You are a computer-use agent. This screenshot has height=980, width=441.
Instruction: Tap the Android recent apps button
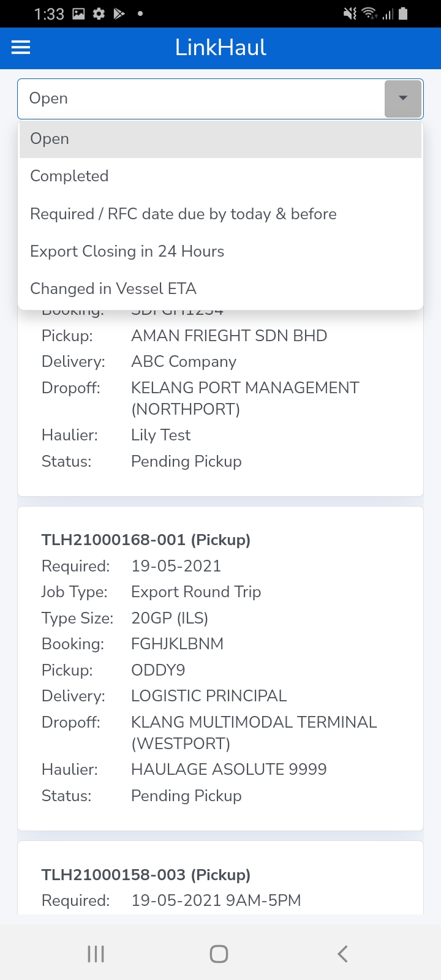point(96,954)
